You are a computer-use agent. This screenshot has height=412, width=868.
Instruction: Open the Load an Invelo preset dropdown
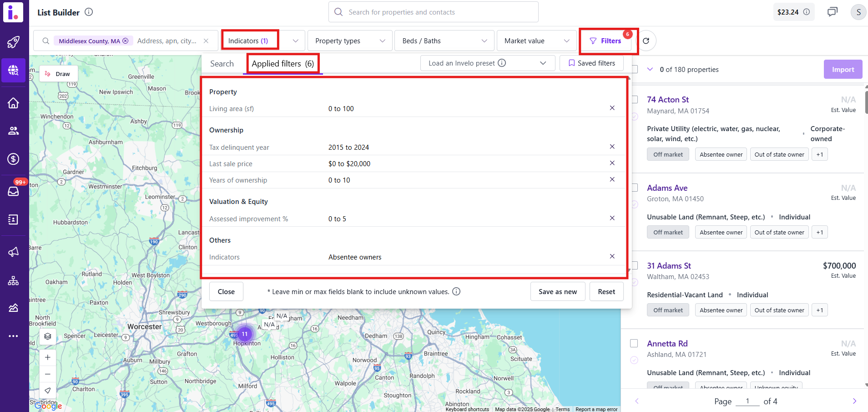(487, 63)
